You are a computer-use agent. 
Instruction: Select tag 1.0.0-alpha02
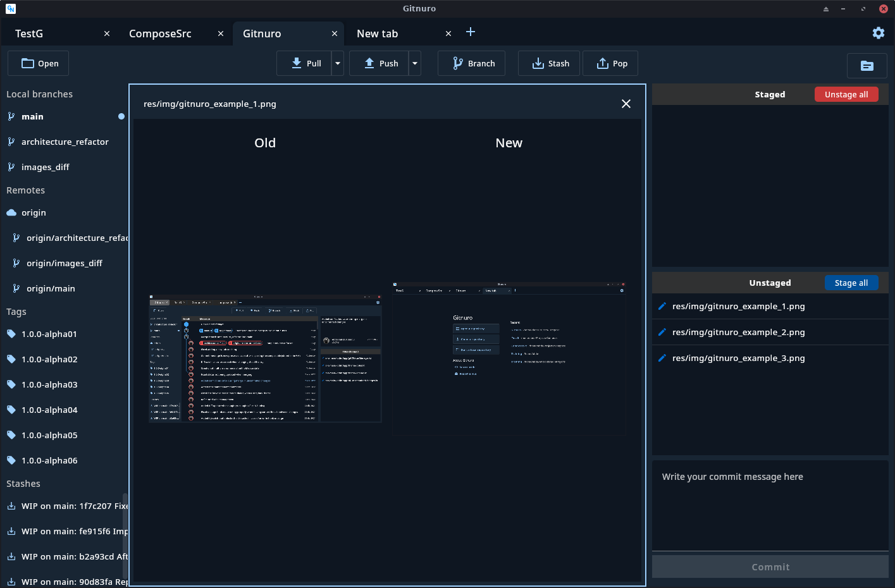tap(64, 359)
